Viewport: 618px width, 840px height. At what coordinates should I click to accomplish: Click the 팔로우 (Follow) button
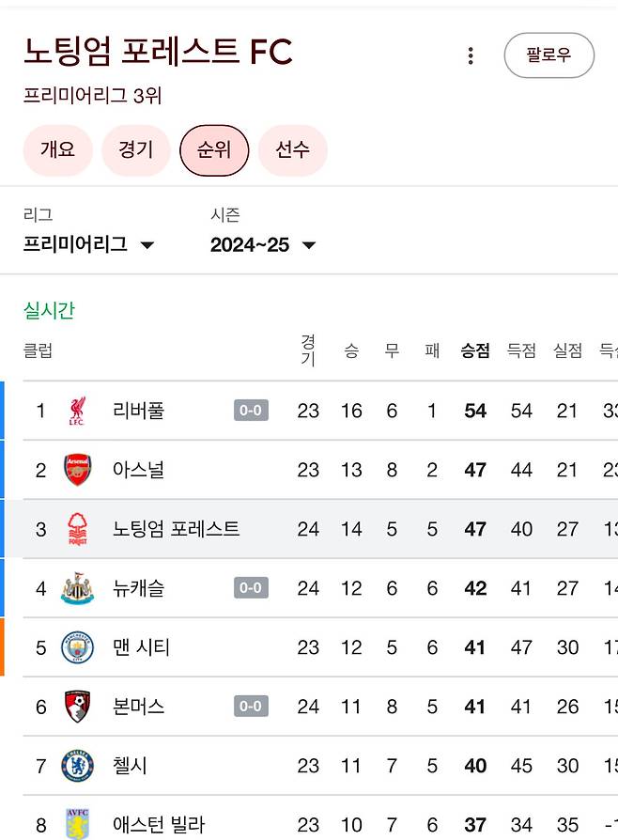coord(548,54)
